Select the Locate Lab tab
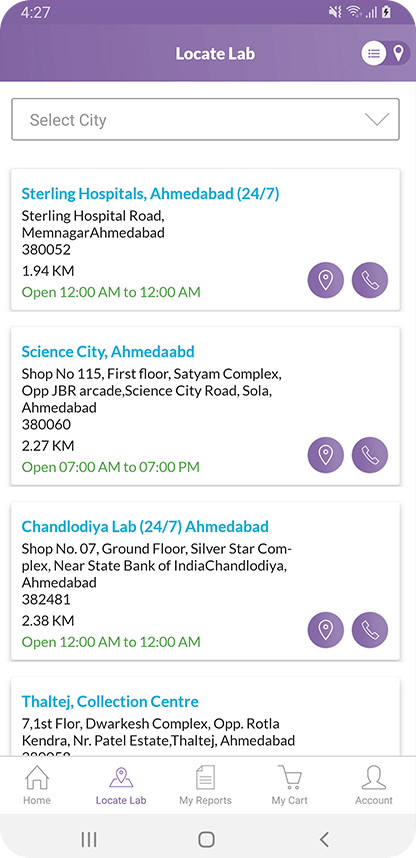Viewport: 416px width, 858px height. click(x=121, y=785)
